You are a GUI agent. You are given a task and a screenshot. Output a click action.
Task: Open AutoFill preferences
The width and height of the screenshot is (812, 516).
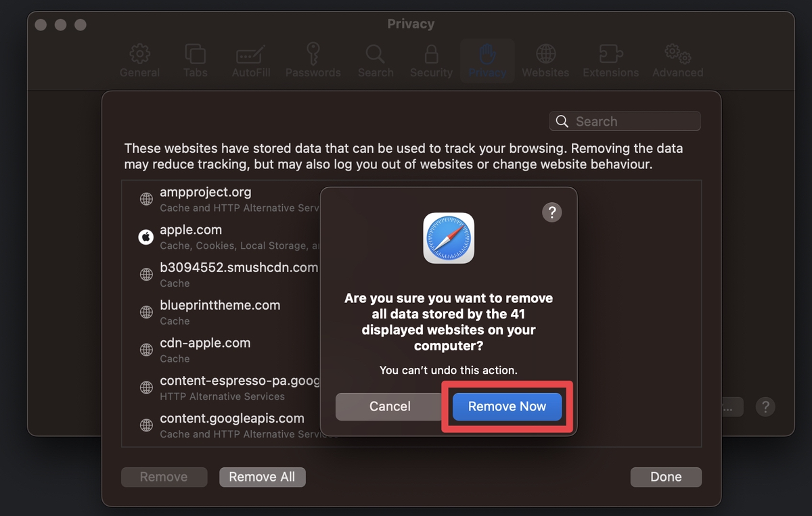pyautogui.click(x=250, y=61)
